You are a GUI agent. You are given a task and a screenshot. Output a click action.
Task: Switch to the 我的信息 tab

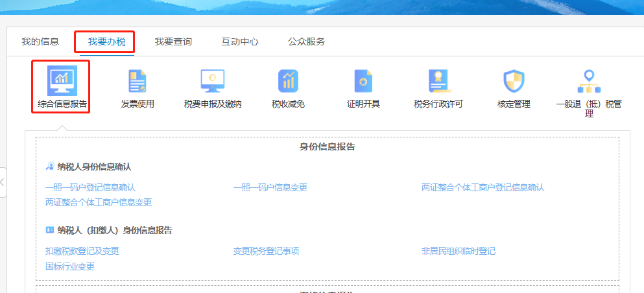tap(40, 41)
